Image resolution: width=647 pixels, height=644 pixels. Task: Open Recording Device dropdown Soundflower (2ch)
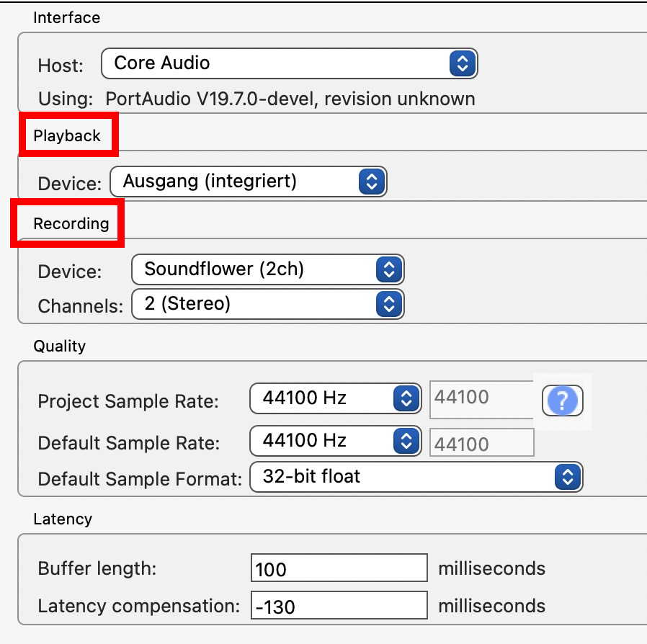[268, 269]
